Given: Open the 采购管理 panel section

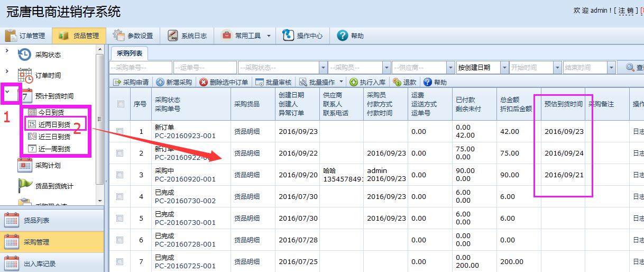Looking at the screenshot, I should coord(52,242).
